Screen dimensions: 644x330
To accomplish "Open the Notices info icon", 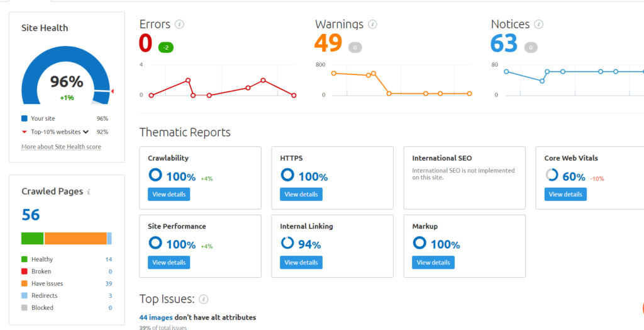I will (539, 25).
